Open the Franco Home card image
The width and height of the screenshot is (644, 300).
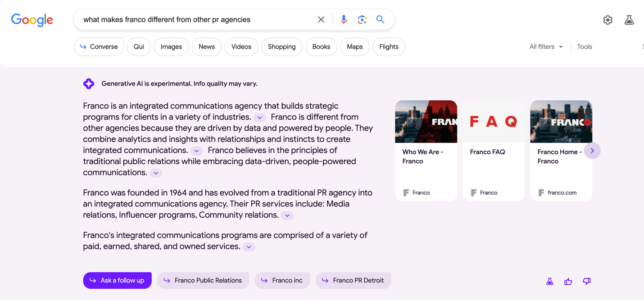(561, 121)
